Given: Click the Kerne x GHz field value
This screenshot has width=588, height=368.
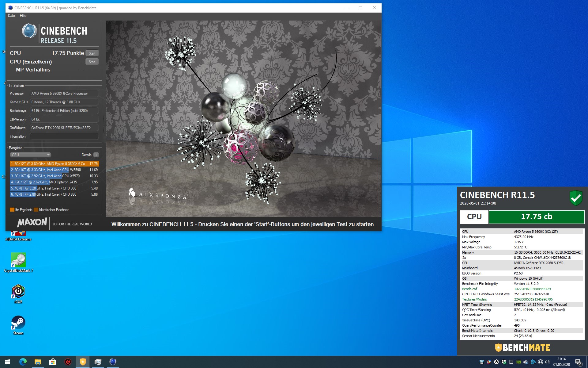Looking at the screenshot, I should [64, 102].
